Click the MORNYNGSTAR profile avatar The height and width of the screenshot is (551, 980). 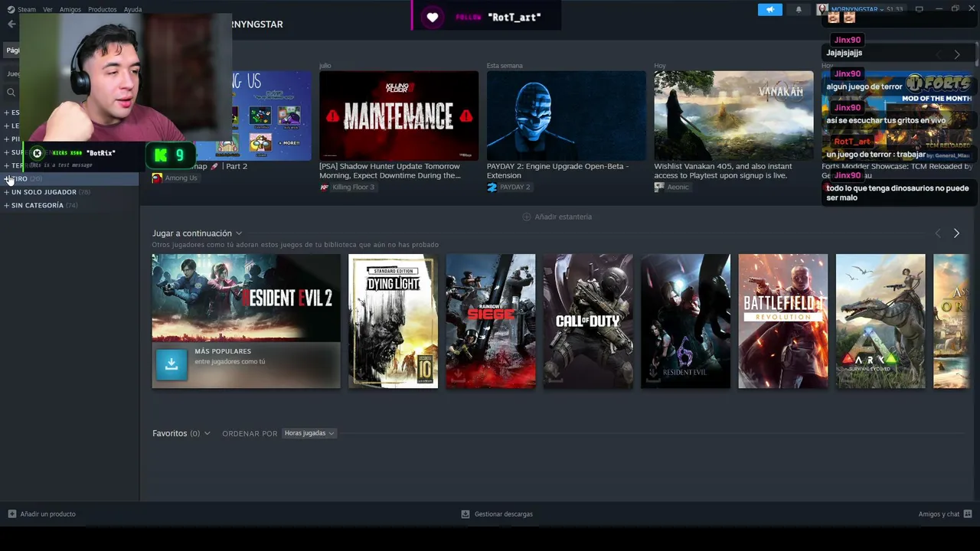tap(822, 9)
